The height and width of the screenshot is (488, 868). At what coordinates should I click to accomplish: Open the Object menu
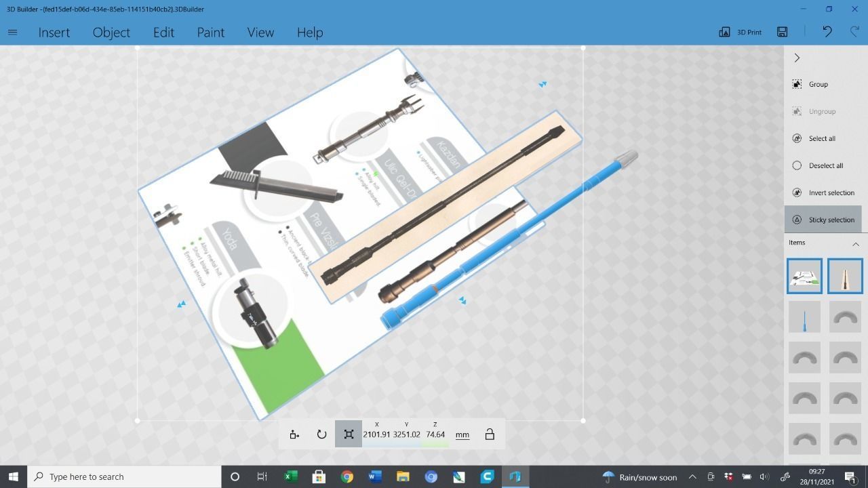(x=111, y=33)
